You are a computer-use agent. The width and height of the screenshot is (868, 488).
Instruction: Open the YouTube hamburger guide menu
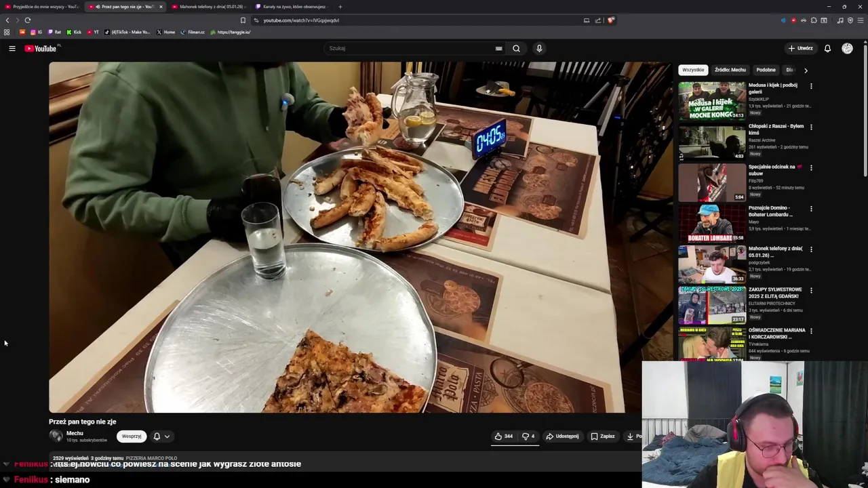[x=12, y=48]
